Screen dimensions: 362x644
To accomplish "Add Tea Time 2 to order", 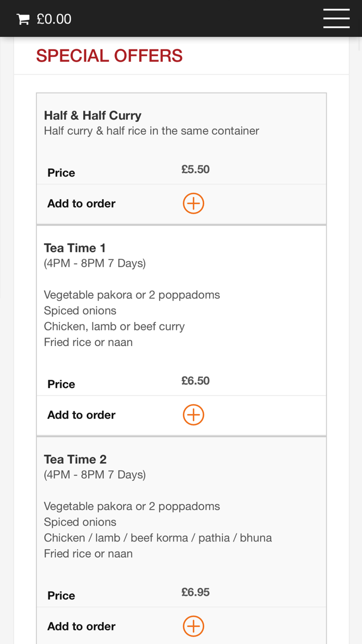I will pos(193,626).
